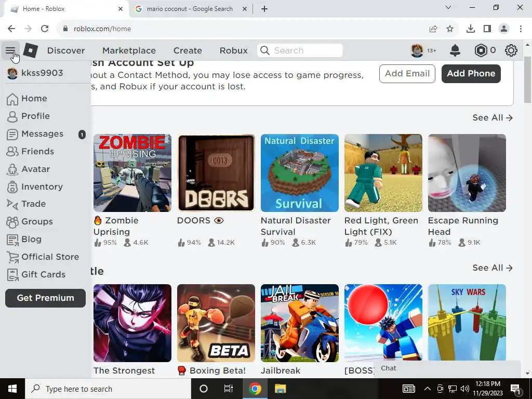Open the Discover nav link
This screenshot has height=399, width=532.
[66, 50]
